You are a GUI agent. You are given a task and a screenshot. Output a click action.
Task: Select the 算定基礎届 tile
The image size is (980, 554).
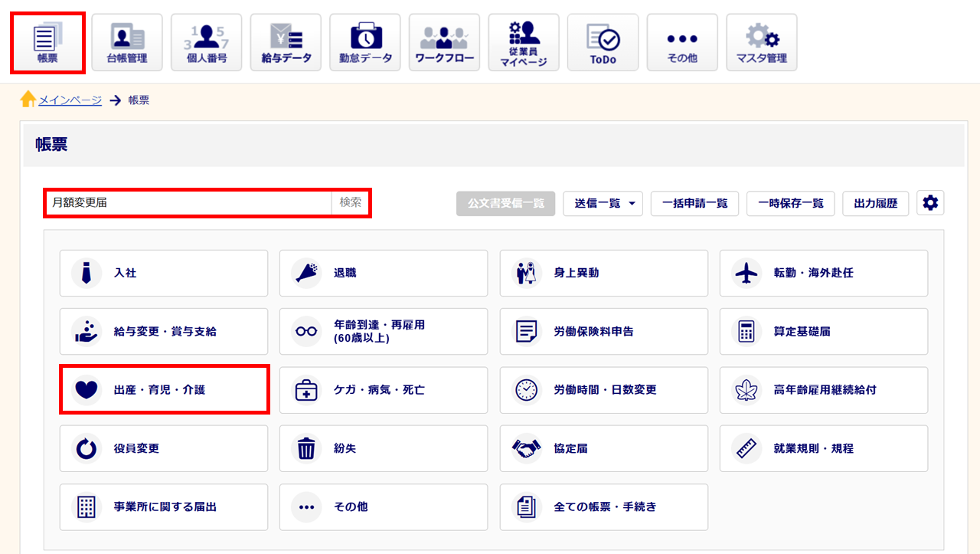click(x=824, y=332)
